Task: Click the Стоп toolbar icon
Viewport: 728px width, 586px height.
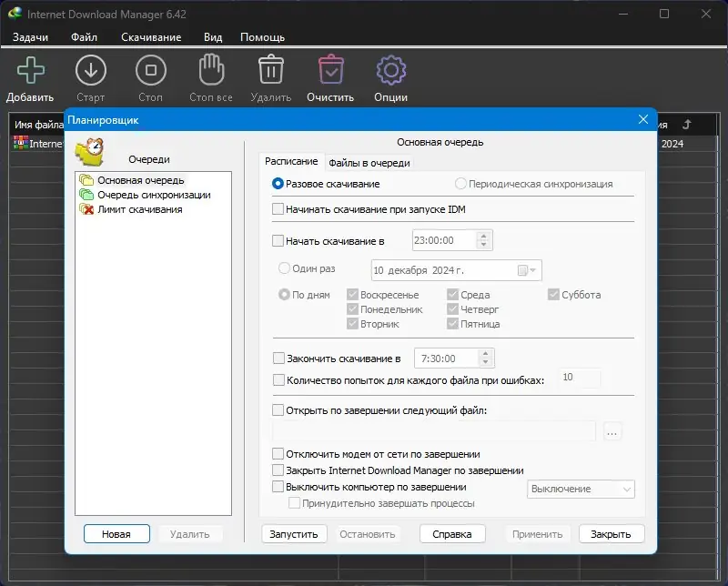Action: point(150,69)
